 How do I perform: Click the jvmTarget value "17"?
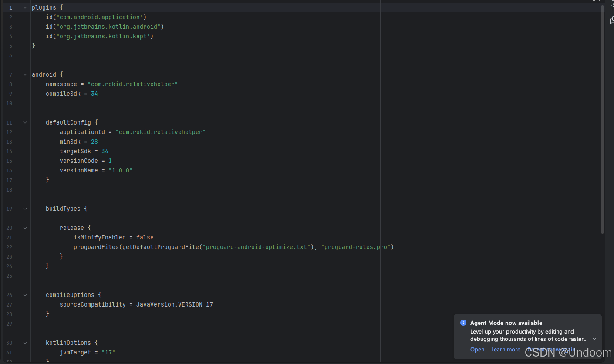click(108, 352)
